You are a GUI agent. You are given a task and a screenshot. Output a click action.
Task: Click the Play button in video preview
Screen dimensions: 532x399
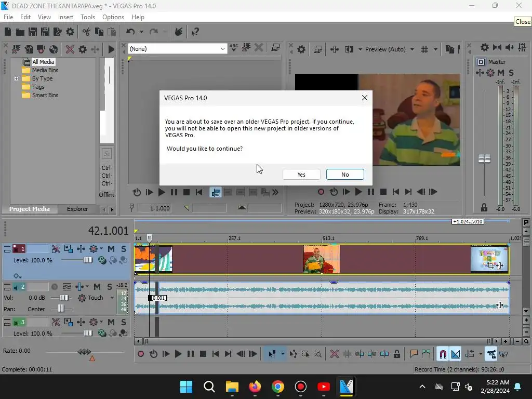point(358,192)
